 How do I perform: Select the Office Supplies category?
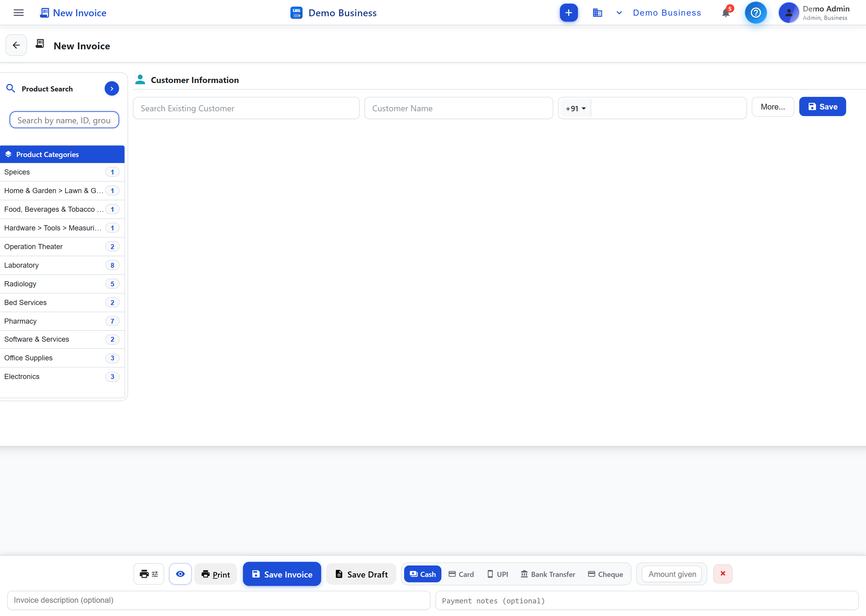click(x=62, y=358)
